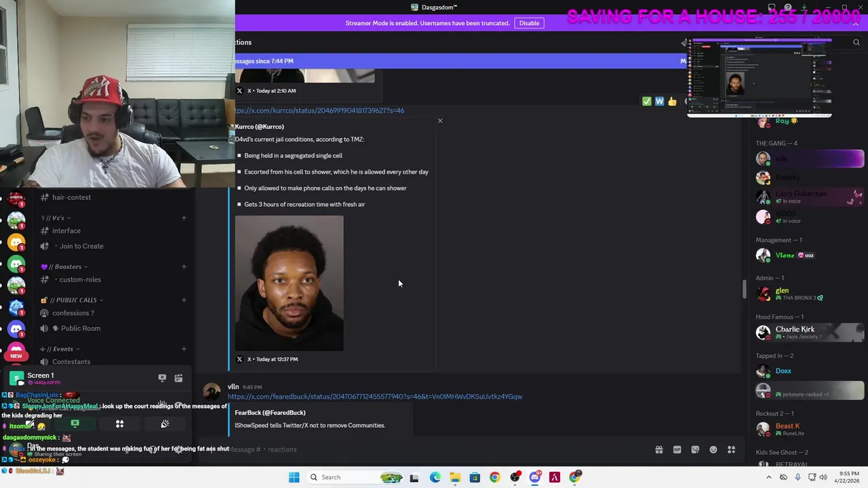Viewport: 868px width, 488px height.
Task: Add the thumbs-up reaction to the message
Action: tap(672, 101)
